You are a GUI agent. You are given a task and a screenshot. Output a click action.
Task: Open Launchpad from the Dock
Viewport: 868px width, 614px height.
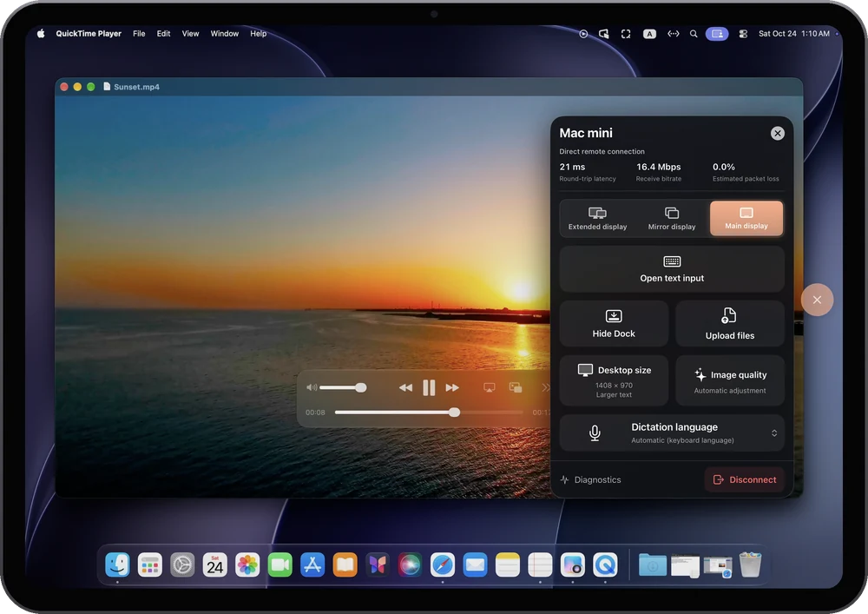(150, 564)
